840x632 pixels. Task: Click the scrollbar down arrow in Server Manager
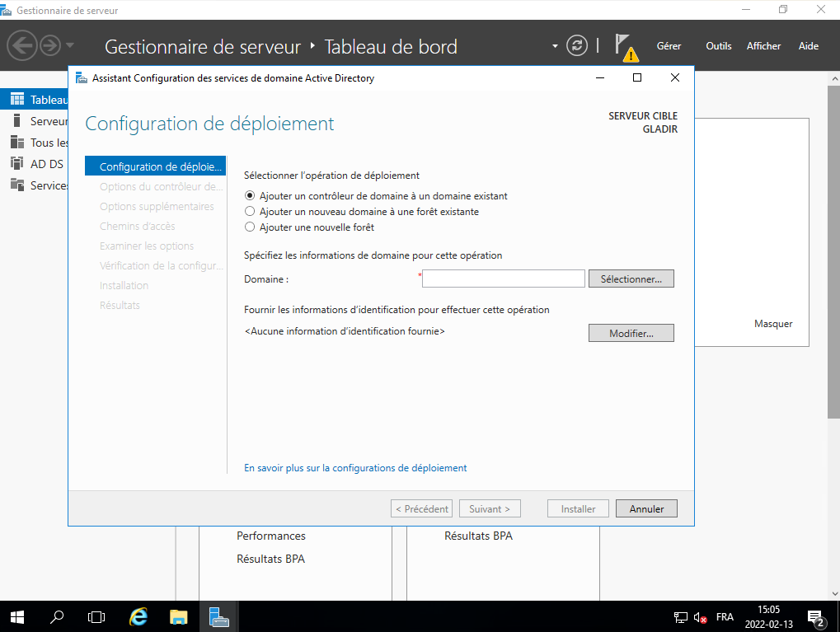click(x=834, y=593)
